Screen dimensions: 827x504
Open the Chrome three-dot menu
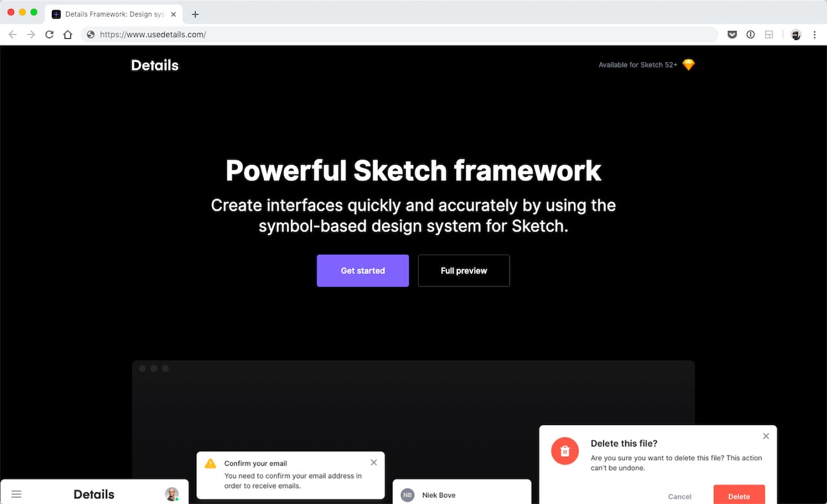tap(815, 35)
